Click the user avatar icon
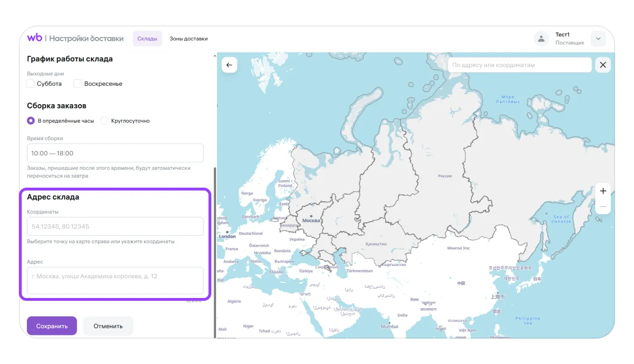The width and height of the screenshot is (634, 364). [x=541, y=39]
